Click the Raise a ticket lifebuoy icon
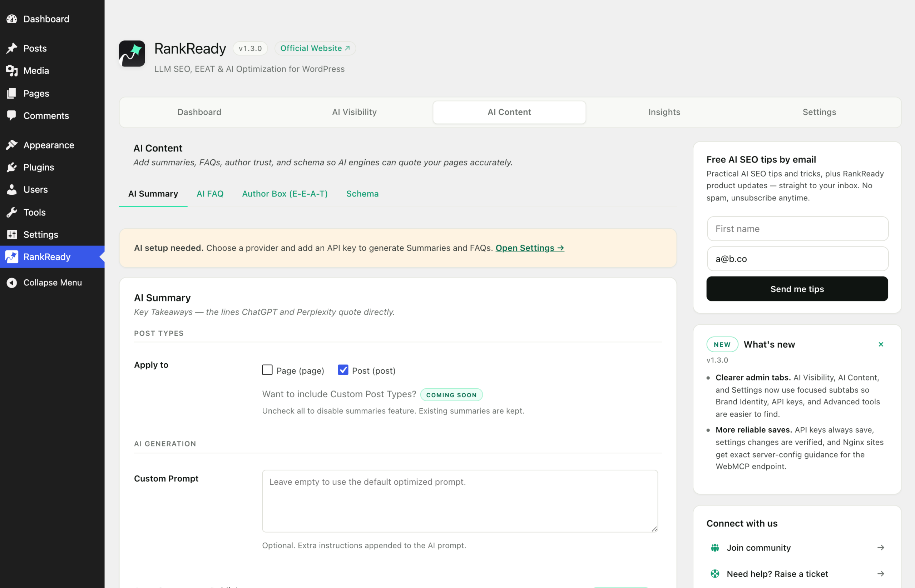The height and width of the screenshot is (588, 915). pyautogui.click(x=715, y=573)
